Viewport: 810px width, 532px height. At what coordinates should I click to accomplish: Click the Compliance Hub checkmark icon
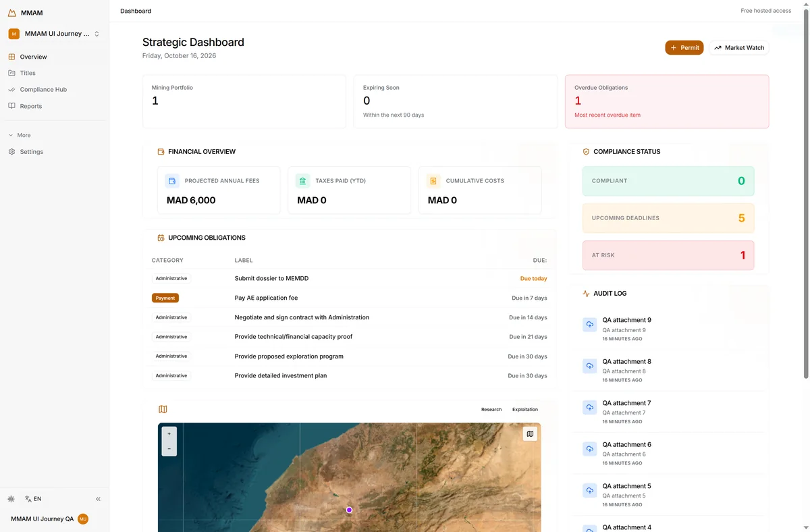pyautogui.click(x=11, y=89)
